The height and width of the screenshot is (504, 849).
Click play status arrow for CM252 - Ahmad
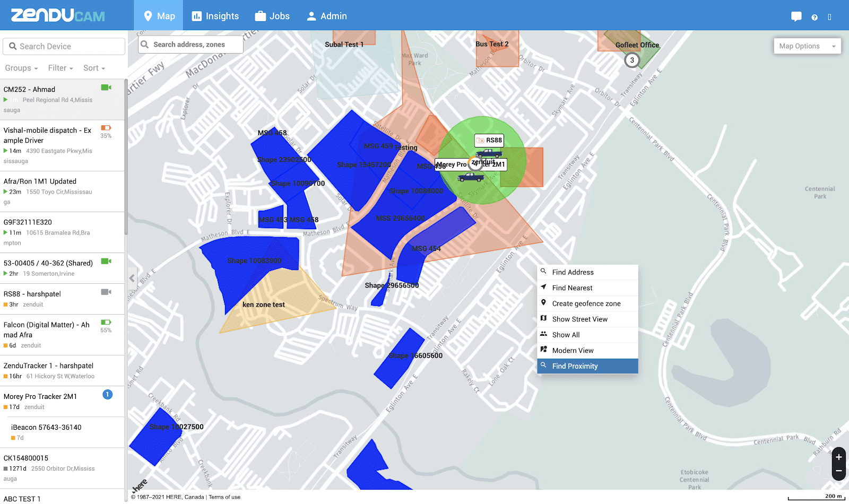[x=5, y=100]
